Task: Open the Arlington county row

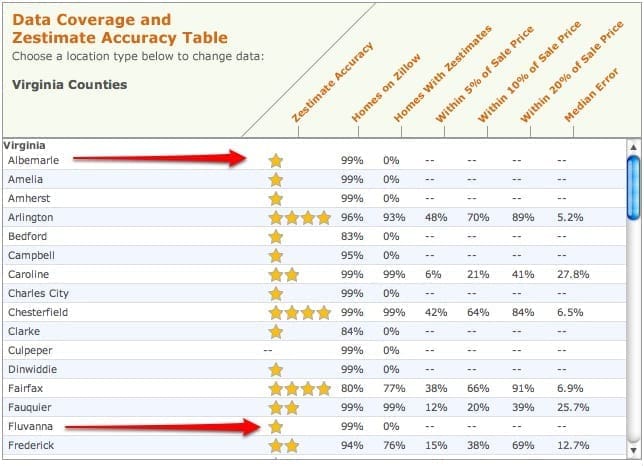Action: pos(314,217)
